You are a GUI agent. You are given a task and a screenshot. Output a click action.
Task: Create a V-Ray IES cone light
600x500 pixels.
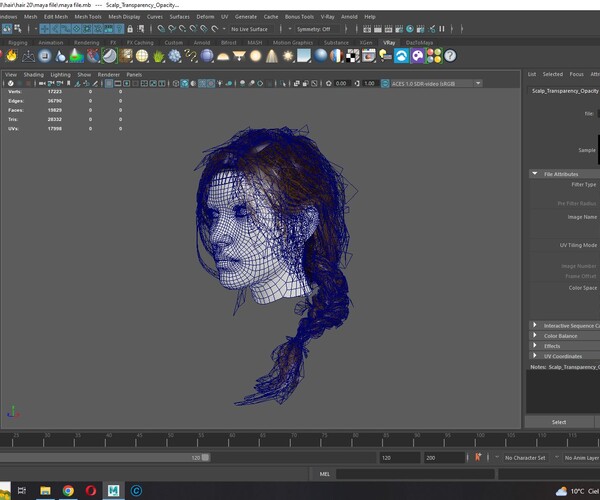click(x=271, y=56)
